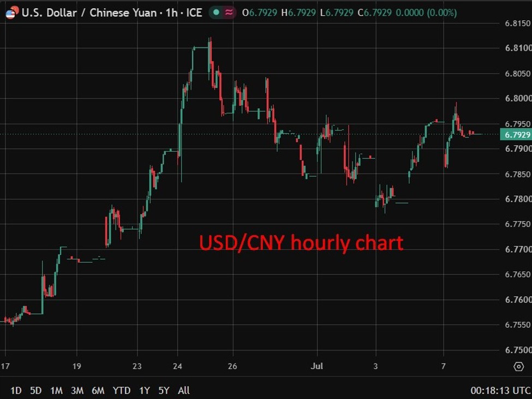Click the 6.8100 price axis label
This screenshot has height=399, width=532.
coord(518,48)
